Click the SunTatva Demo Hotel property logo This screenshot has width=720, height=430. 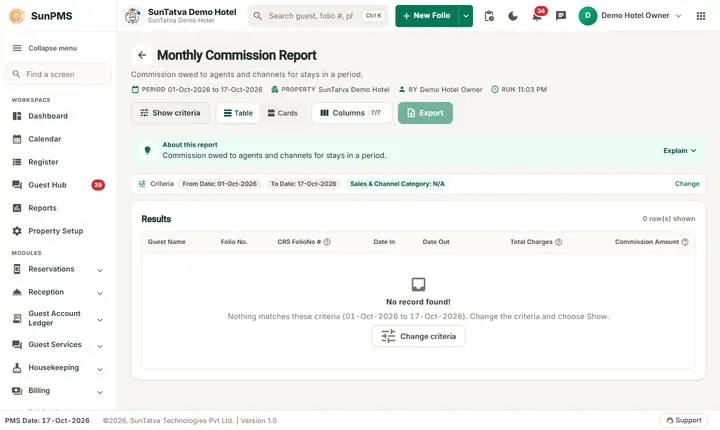click(133, 16)
